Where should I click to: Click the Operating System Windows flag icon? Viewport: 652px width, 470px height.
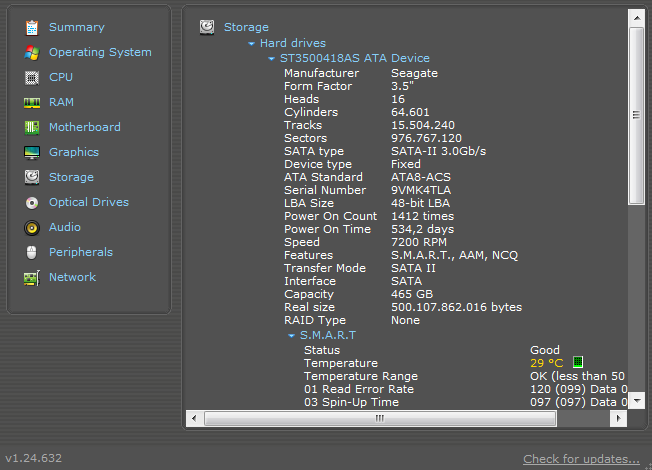32,53
